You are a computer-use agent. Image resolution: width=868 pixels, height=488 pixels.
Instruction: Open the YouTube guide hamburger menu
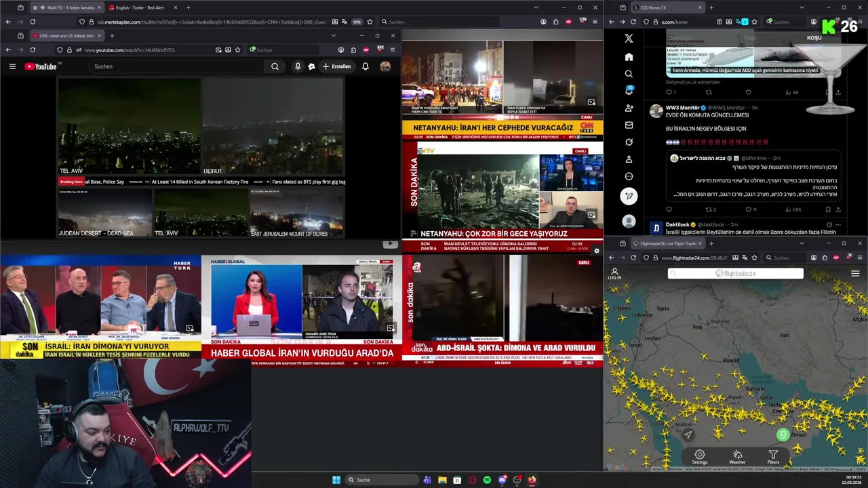click(12, 66)
